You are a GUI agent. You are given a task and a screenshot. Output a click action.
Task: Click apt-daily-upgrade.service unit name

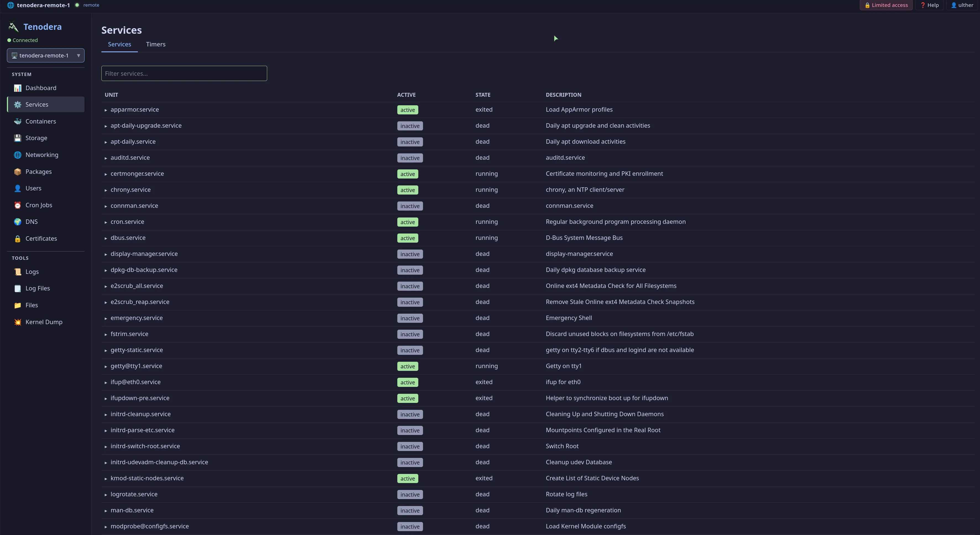click(x=146, y=125)
